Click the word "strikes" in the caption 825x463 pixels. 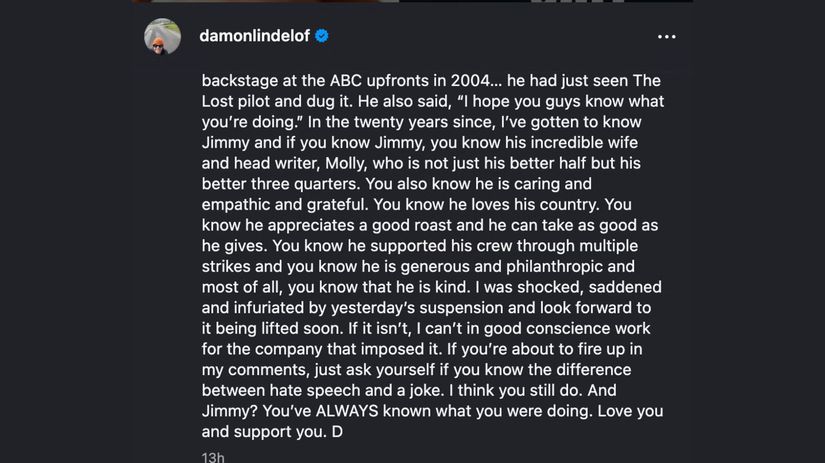coord(227,267)
